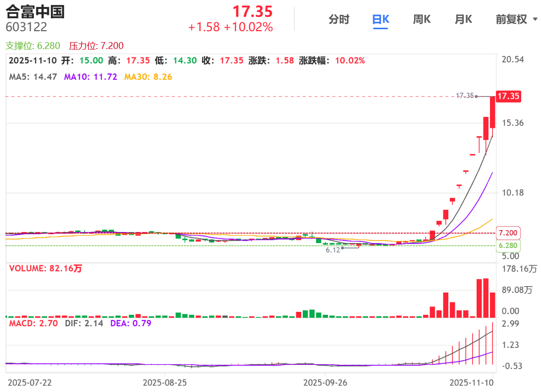Click the red 17.35 price tag on axis
Viewport: 541px width, 392px height.
tap(508, 96)
